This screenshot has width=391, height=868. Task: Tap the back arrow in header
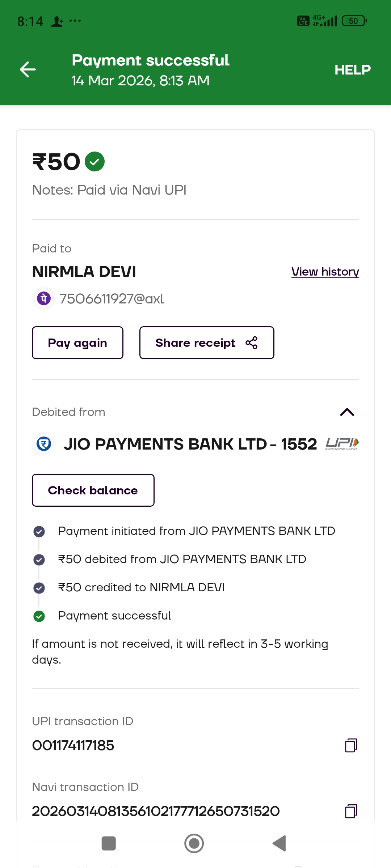[x=28, y=69]
